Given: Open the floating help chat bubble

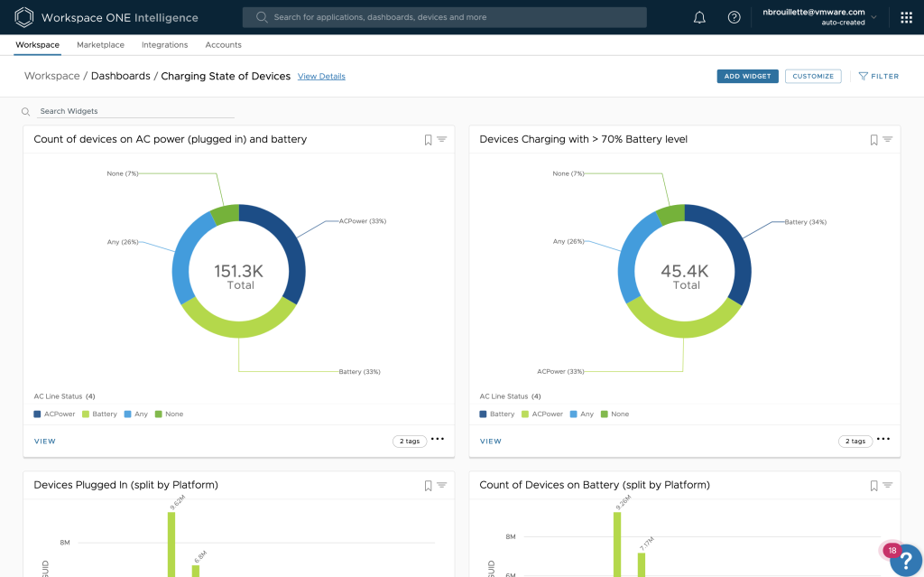Looking at the screenshot, I should tap(906, 560).
